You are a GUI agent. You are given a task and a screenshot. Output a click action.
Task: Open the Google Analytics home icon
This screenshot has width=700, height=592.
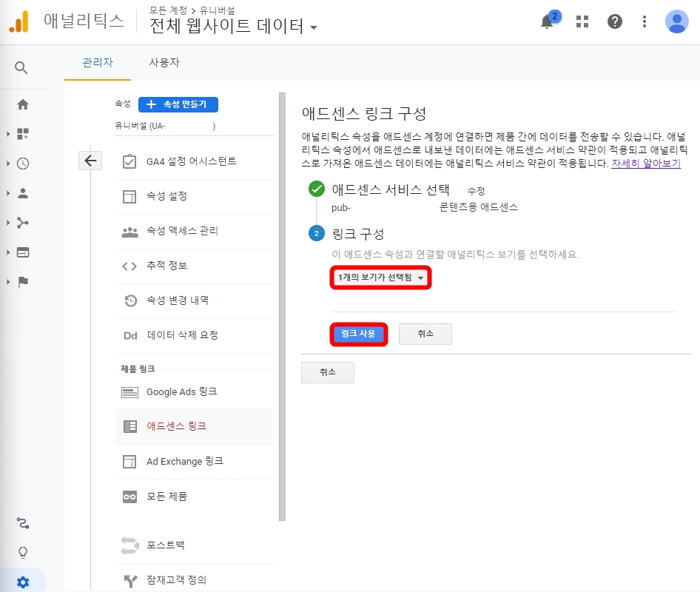(23, 104)
